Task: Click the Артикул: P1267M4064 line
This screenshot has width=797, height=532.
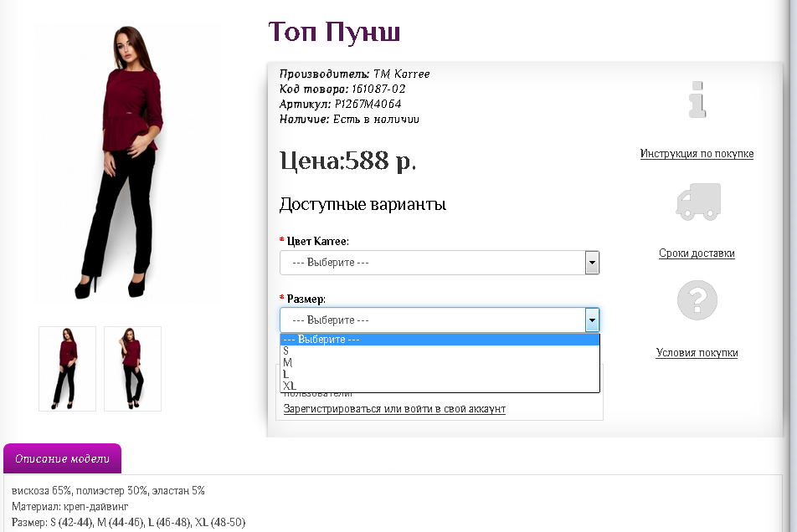Action: click(340, 104)
